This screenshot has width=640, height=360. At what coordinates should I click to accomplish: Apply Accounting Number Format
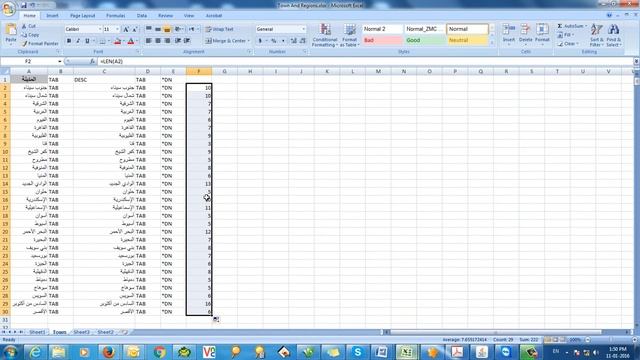260,41
